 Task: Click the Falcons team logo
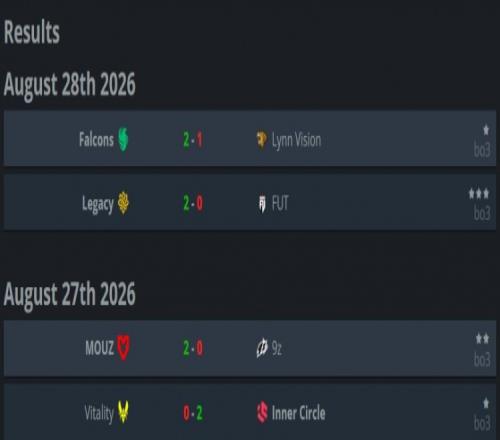(x=123, y=139)
